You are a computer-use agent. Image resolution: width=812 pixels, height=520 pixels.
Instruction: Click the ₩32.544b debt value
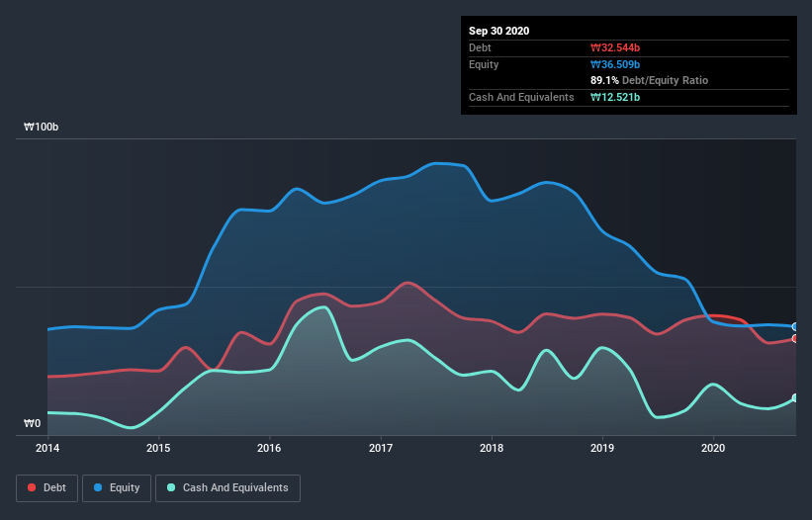coord(615,47)
